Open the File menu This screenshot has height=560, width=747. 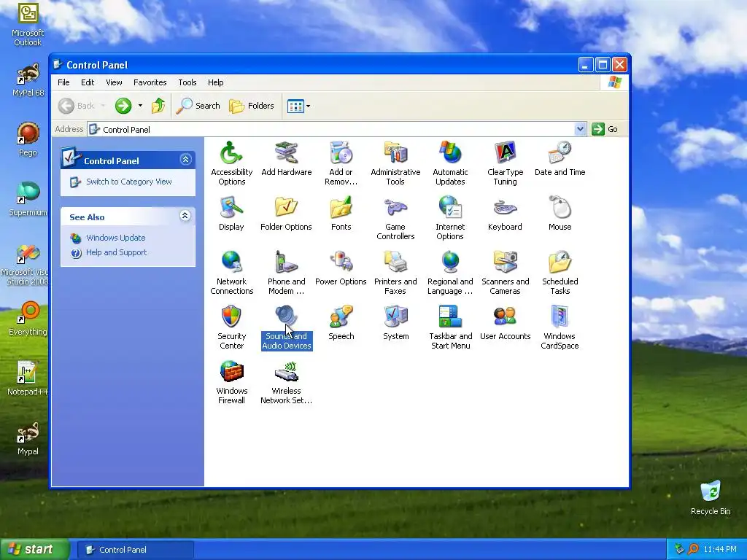pos(63,82)
